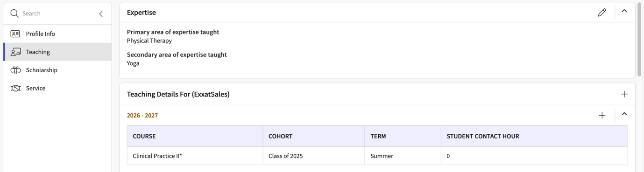Add a course to 2026 - 2027 with plus
Screen dimensions: 644x172
pyautogui.click(x=602, y=116)
